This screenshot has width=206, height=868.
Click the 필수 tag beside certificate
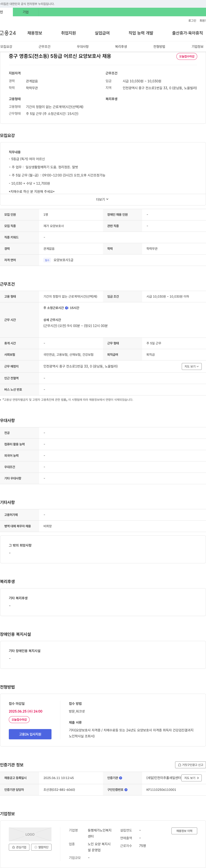(x=47, y=260)
